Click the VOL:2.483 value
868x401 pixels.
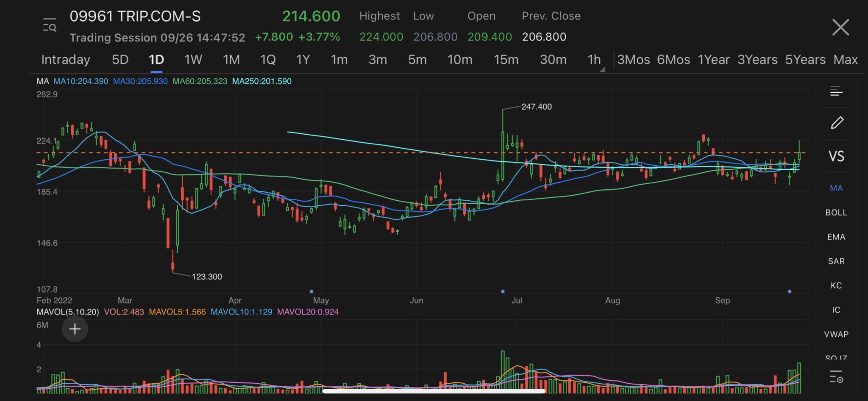124,312
